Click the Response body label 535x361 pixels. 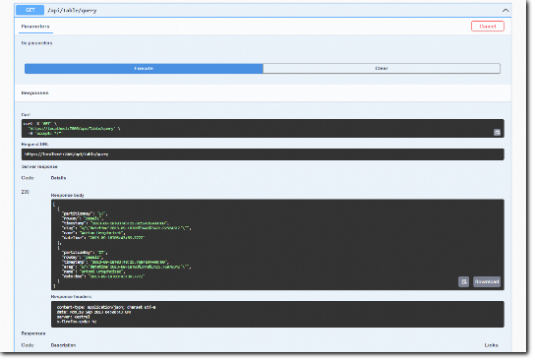[68, 196]
